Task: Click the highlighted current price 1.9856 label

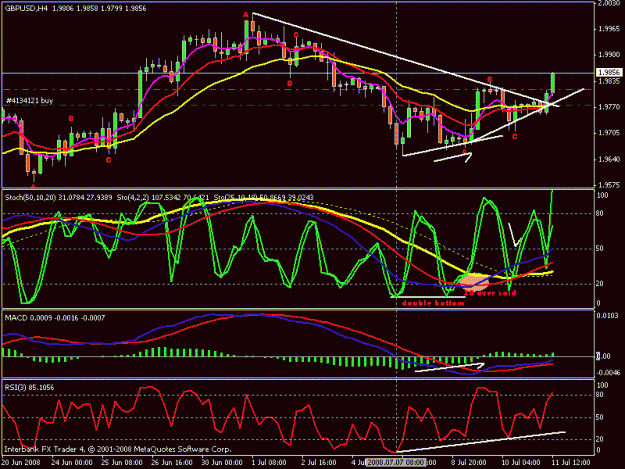Action: click(609, 72)
